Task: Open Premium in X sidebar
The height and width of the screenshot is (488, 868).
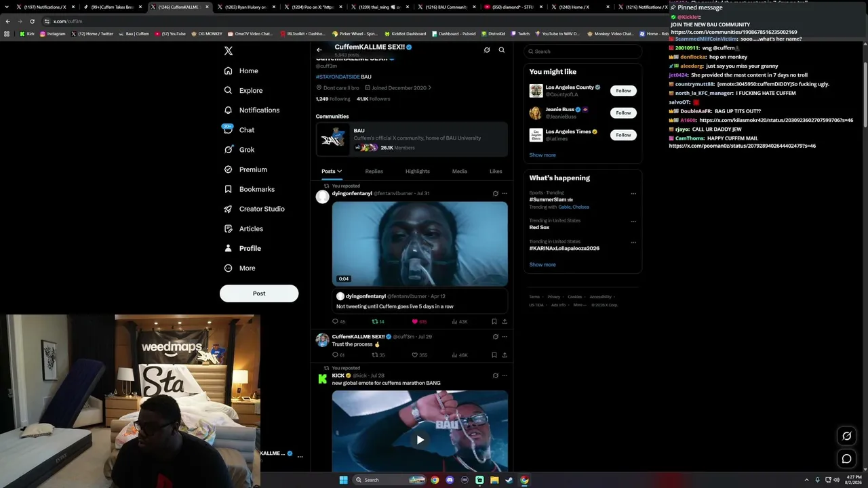Action: point(245,169)
